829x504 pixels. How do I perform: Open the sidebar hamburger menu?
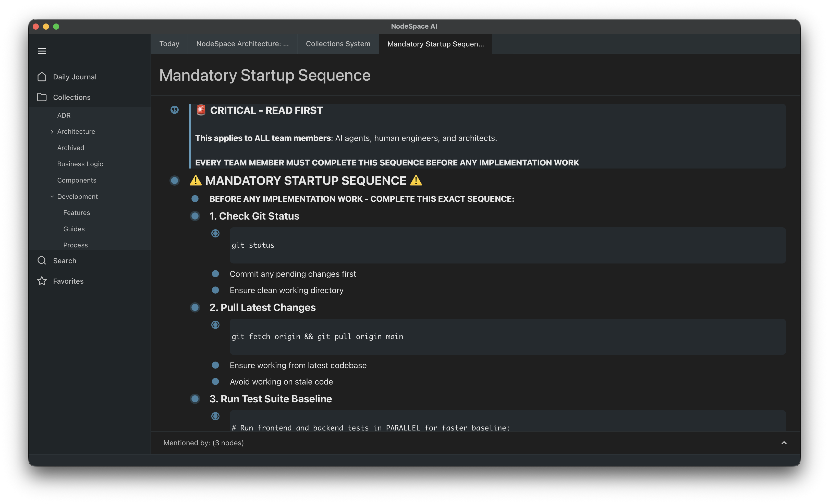click(42, 51)
